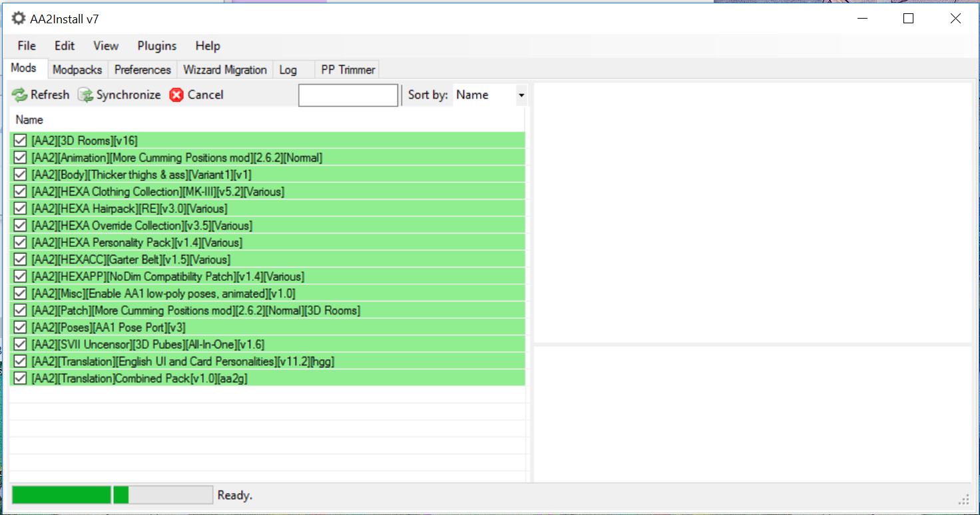Open the PP Trimmer tab

[348, 70]
